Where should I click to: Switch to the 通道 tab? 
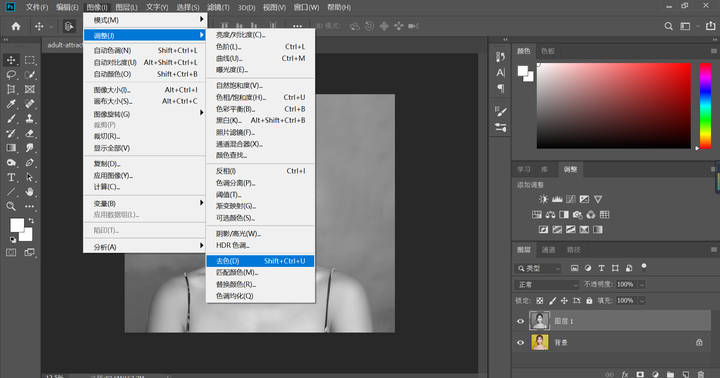click(548, 250)
